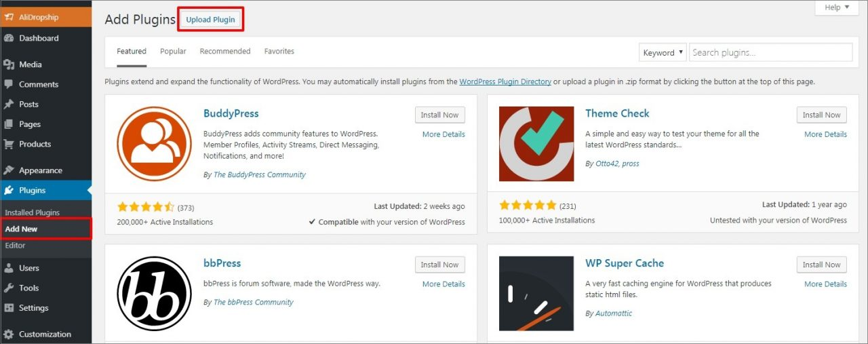
Task: Open the Keyword search type dropdown
Action: (663, 52)
